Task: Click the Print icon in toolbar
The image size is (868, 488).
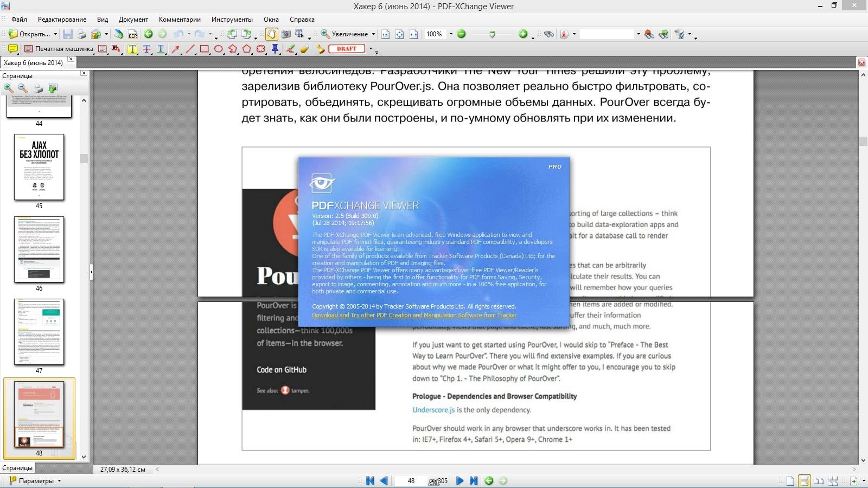Action: pos(81,34)
